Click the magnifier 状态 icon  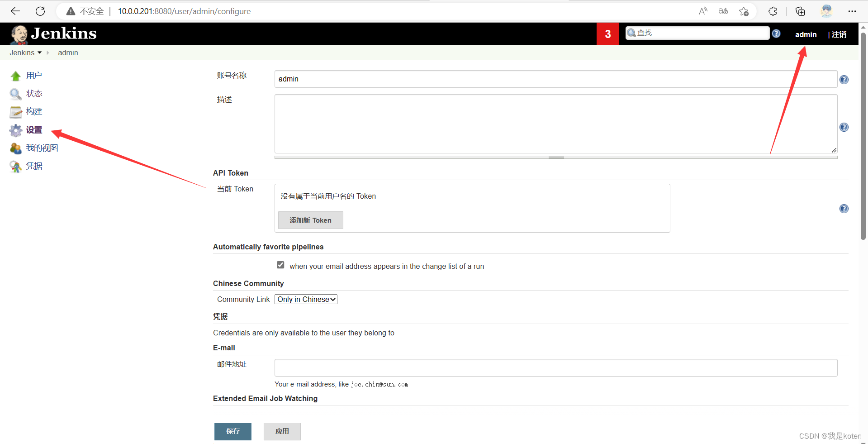[16, 94]
